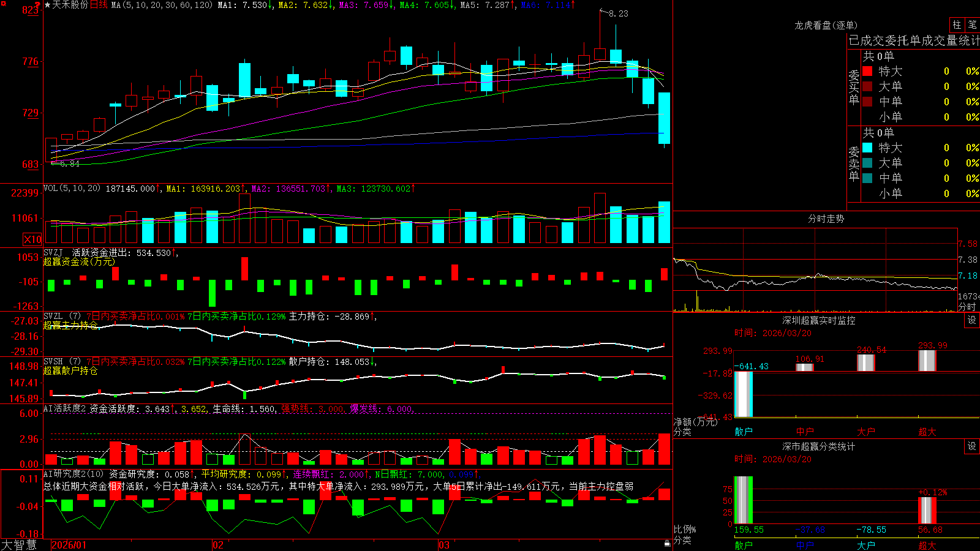Click the 超大 bar labeled 293.99 in 实时监控
980x551 pixels.
927,361
